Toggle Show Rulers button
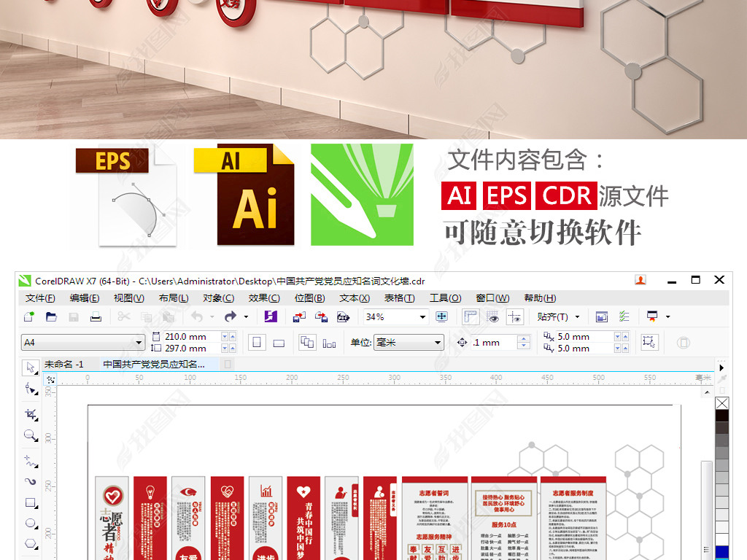The image size is (747, 560). click(x=471, y=316)
